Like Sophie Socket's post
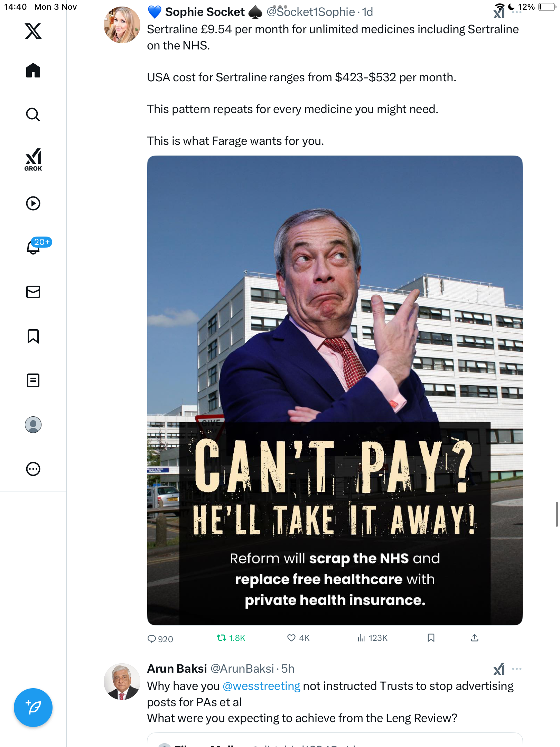This screenshot has width=560, height=747. [x=298, y=638]
